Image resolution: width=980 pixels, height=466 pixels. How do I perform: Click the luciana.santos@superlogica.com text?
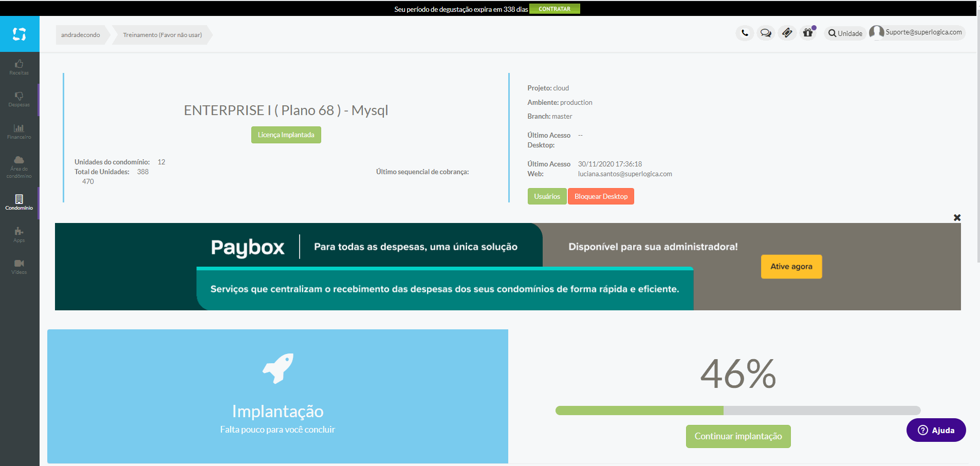(625, 174)
